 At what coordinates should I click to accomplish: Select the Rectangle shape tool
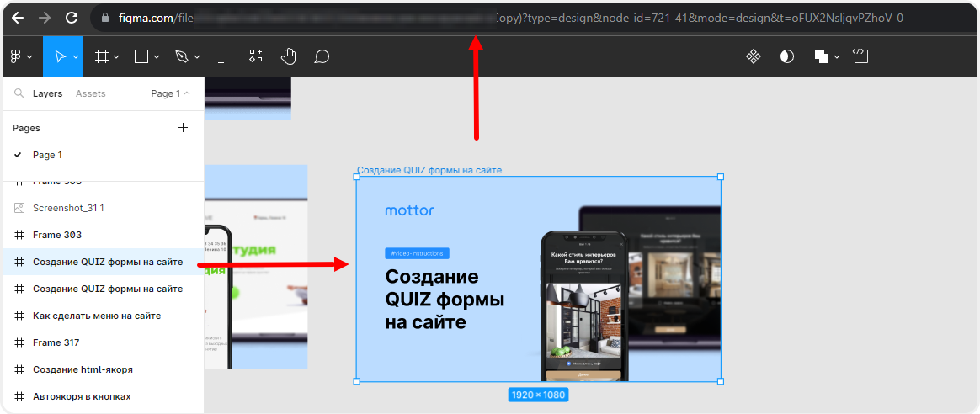pyautogui.click(x=141, y=56)
